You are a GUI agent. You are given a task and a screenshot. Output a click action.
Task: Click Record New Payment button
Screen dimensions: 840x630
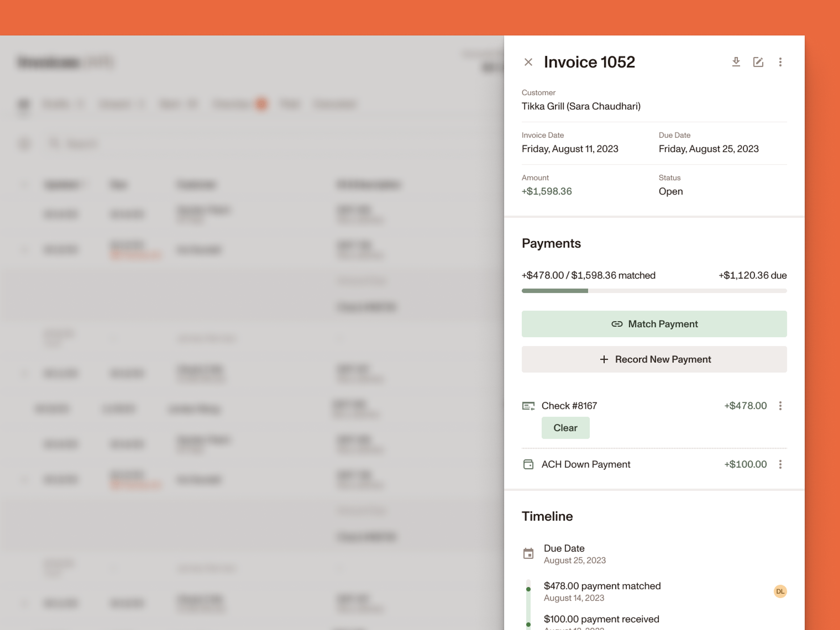click(654, 359)
